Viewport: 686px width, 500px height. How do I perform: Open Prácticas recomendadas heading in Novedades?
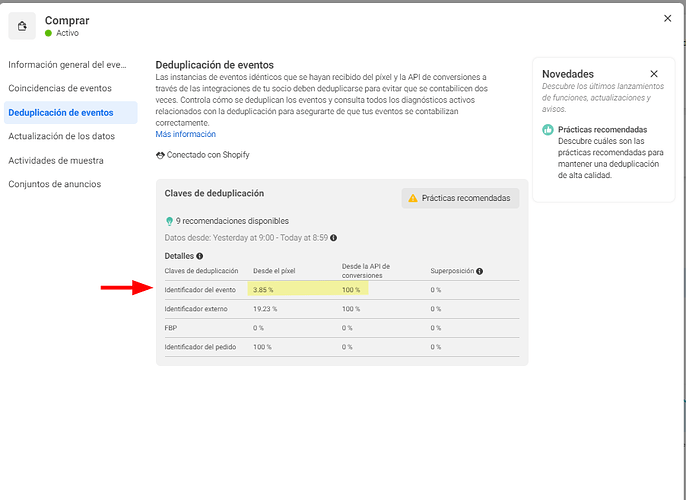click(602, 129)
